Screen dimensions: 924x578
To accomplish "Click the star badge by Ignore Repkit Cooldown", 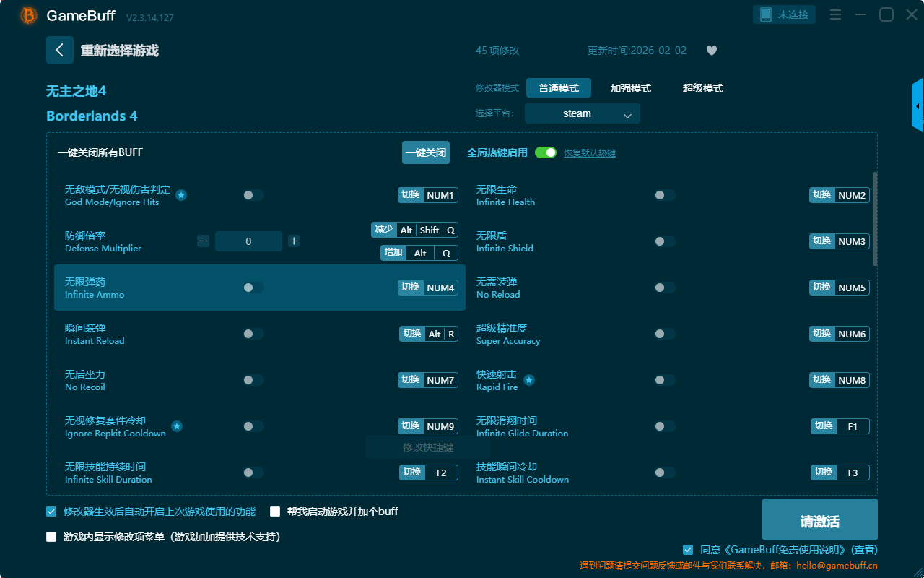I will click(177, 426).
